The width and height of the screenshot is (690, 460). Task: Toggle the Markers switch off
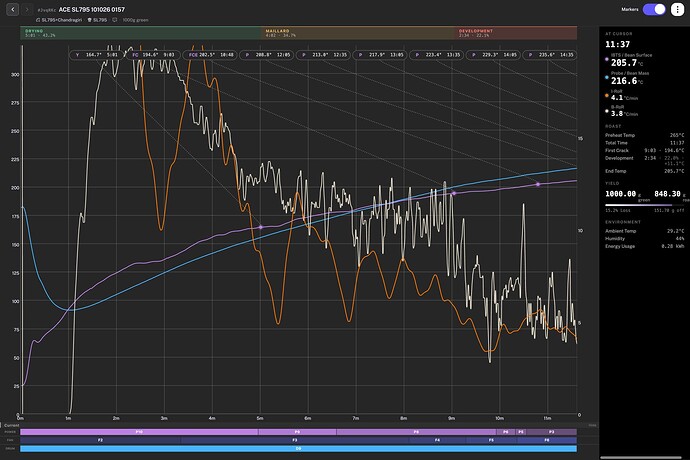[654, 9]
